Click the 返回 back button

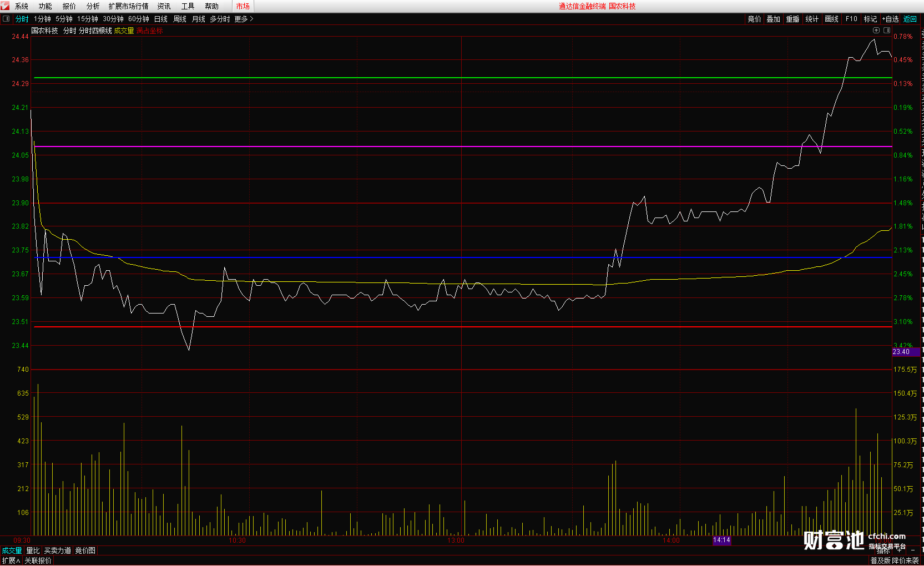pos(910,19)
